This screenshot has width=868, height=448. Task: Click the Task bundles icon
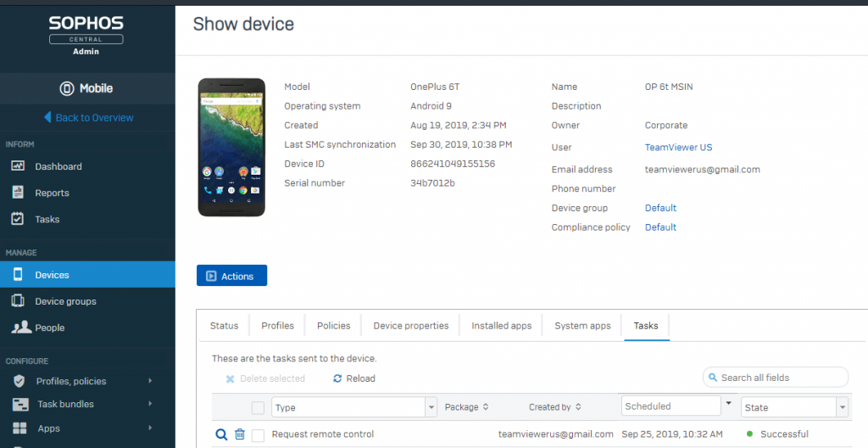[x=20, y=404]
